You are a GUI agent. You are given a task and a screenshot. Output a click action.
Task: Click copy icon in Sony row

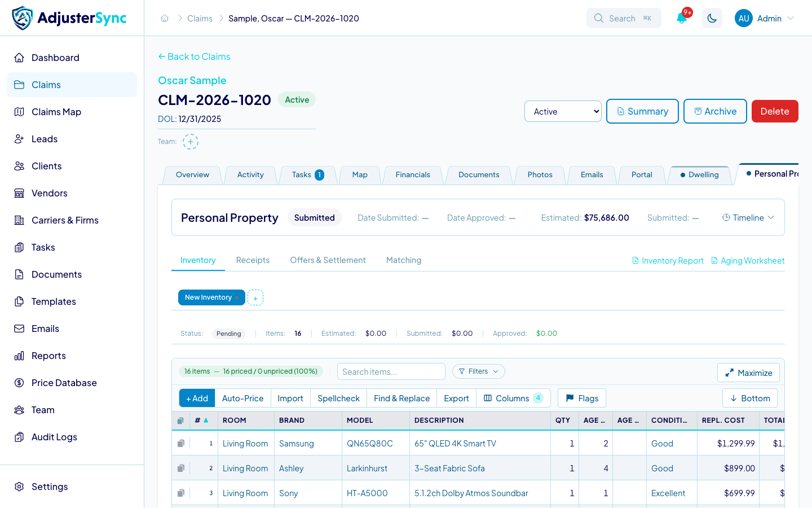point(181,493)
